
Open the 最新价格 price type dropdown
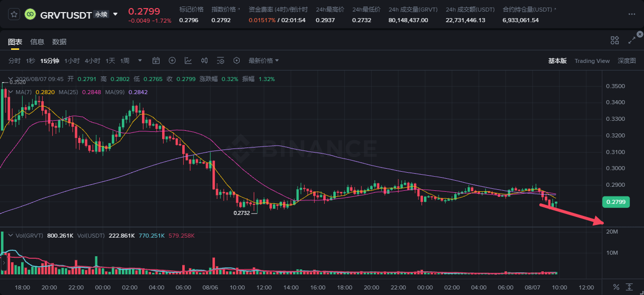pyautogui.click(x=263, y=61)
